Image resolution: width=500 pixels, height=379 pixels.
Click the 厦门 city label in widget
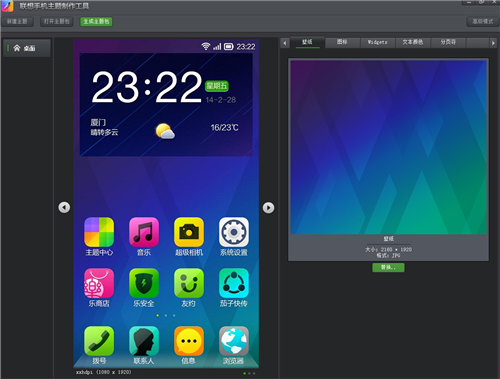(98, 122)
